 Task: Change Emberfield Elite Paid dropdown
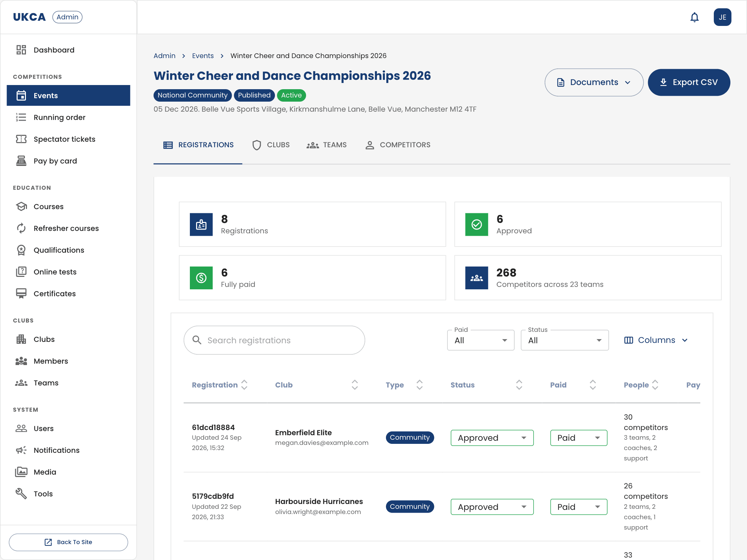point(579,438)
